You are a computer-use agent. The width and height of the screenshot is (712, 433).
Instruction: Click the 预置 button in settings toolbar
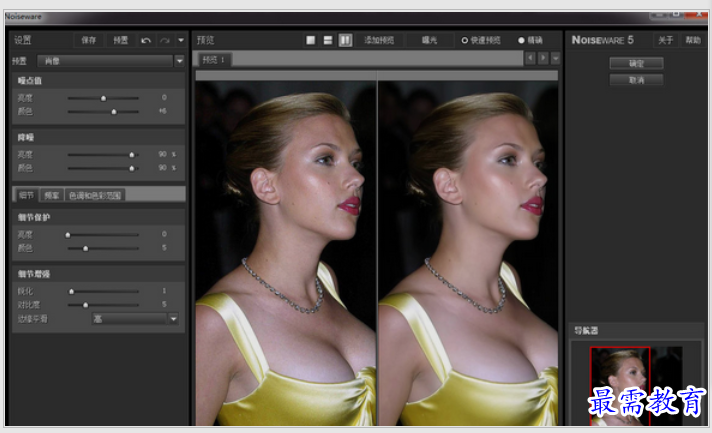(120, 40)
